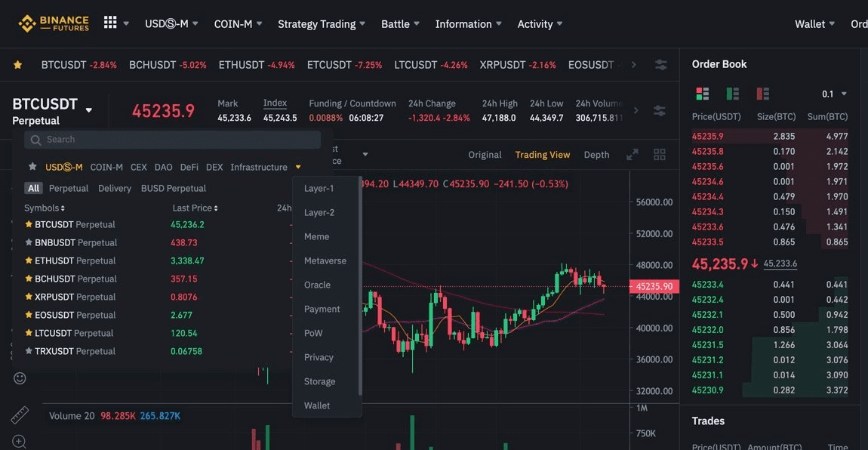Choose Payment category
This screenshot has width=868, height=450.
tap(322, 309)
